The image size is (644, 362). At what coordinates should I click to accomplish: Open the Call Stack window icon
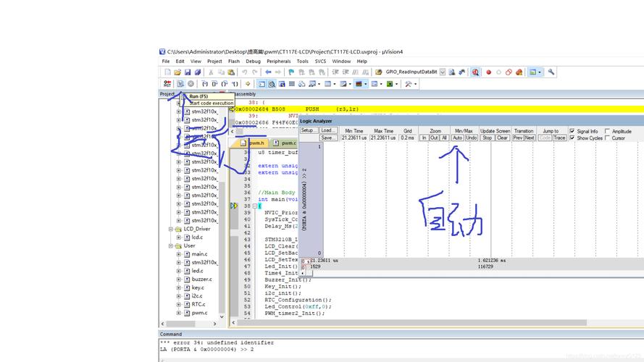[302, 84]
